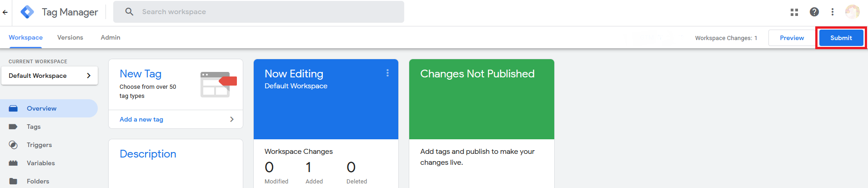Click 'Add tags and publish' message text
This screenshot has width=868, height=188.
point(477,157)
